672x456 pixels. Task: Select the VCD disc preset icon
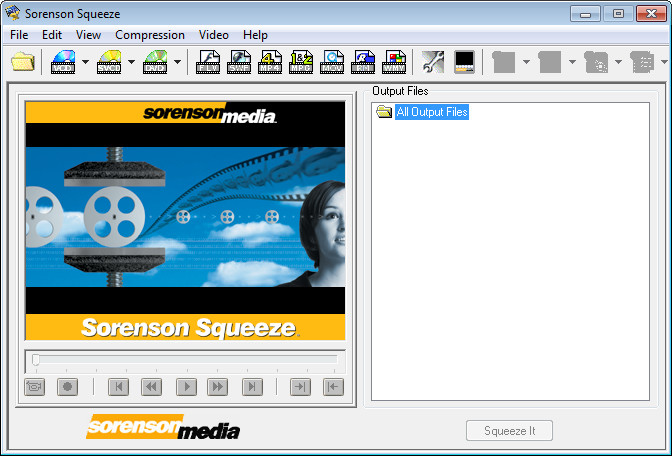63,62
